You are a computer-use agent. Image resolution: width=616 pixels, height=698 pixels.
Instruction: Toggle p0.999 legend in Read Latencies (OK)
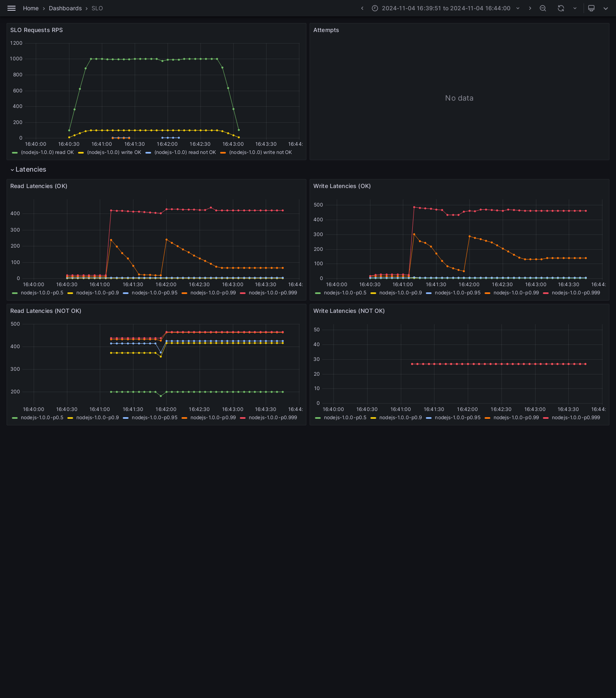[x=273, y=293]
